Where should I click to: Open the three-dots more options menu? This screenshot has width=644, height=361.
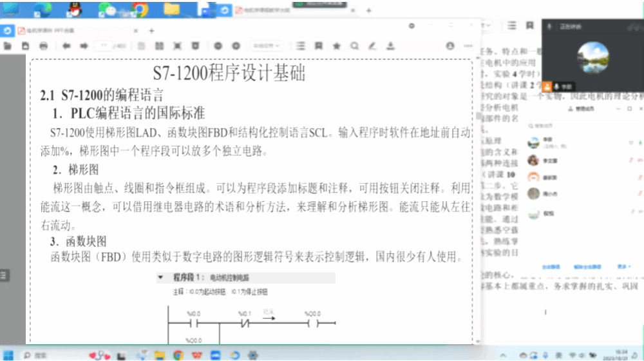click(x=468, y=46)
